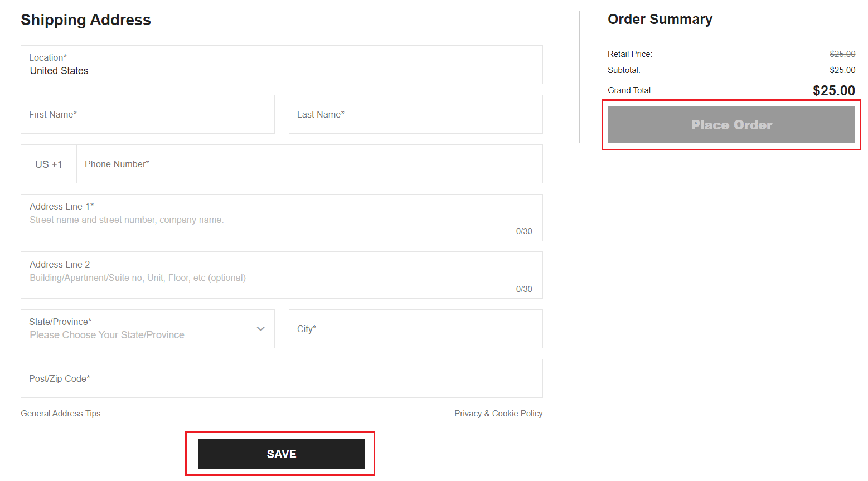Click the disabled Place Order button

(731, 124)
